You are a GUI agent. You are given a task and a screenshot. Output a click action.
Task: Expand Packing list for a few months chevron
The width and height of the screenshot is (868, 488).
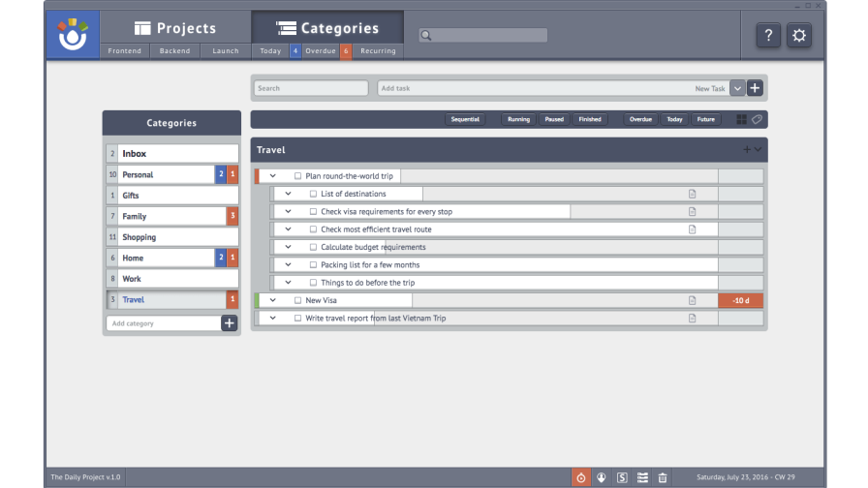click(288, 264)
